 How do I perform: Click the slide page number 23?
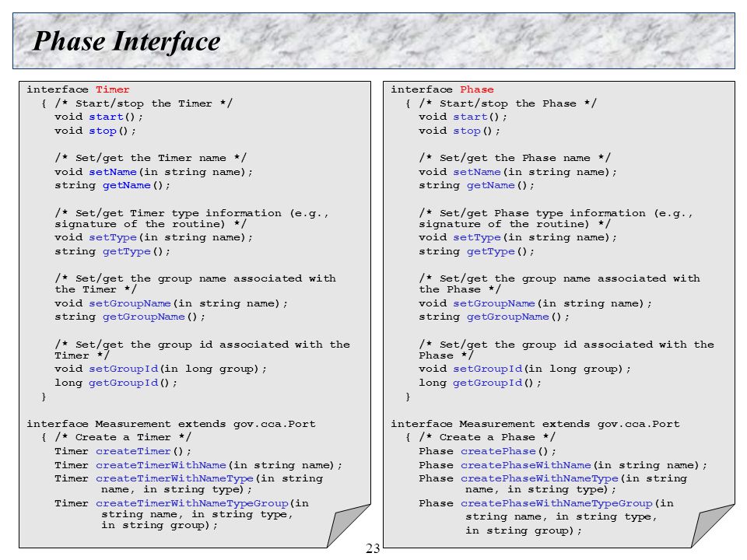click(x=373, y=548)
